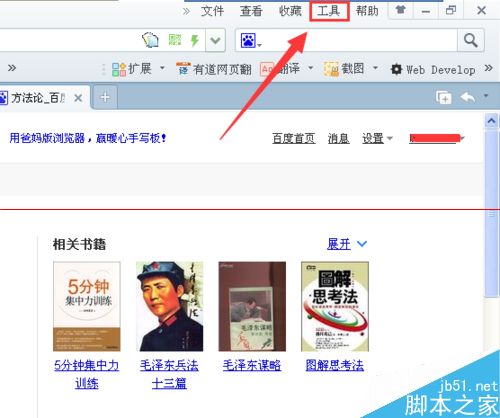Open dropdown next to undo closed tab
Screen dimensions: 500x418
(486, 96)
